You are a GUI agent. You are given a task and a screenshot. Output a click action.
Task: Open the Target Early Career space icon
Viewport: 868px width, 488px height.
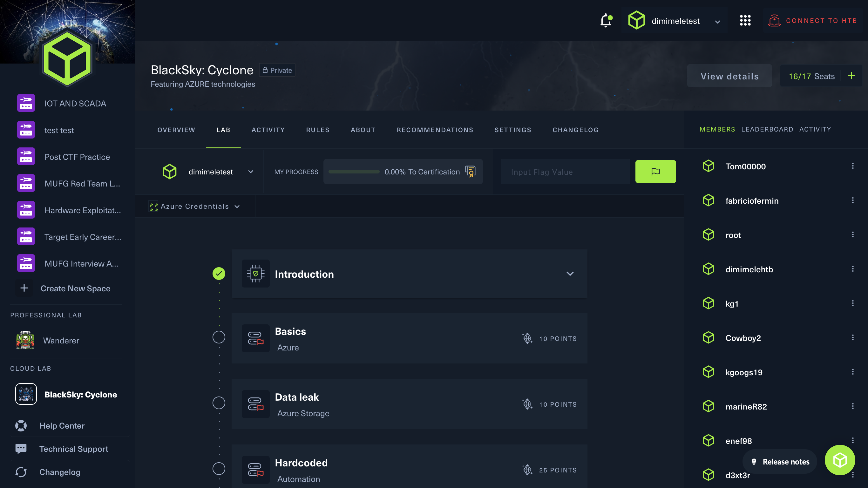coord(26,237)
